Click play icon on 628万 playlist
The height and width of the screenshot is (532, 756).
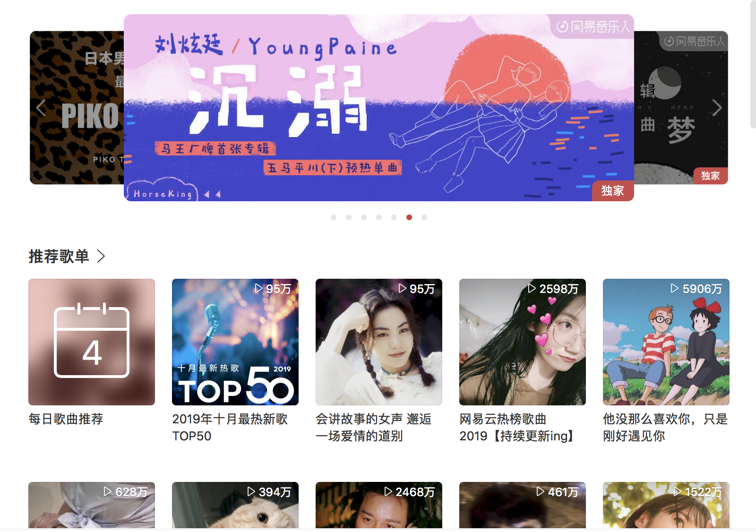[x=108, y=491]
